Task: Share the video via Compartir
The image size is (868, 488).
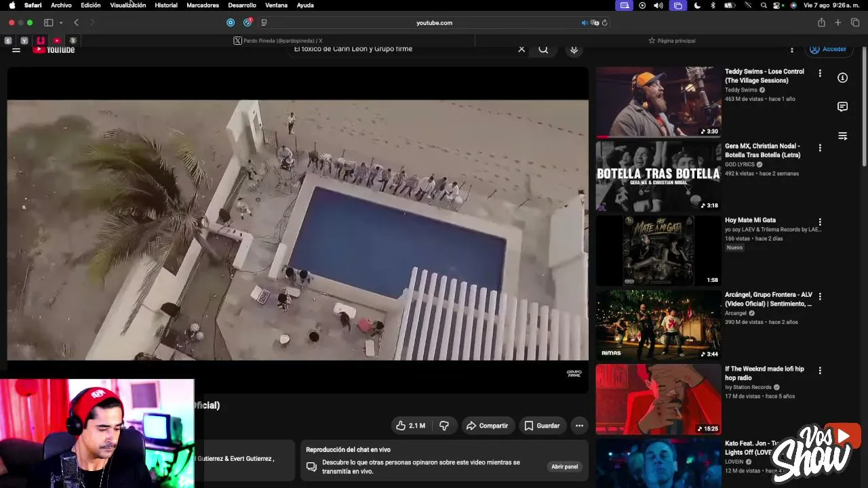Action: click(487, 426)
